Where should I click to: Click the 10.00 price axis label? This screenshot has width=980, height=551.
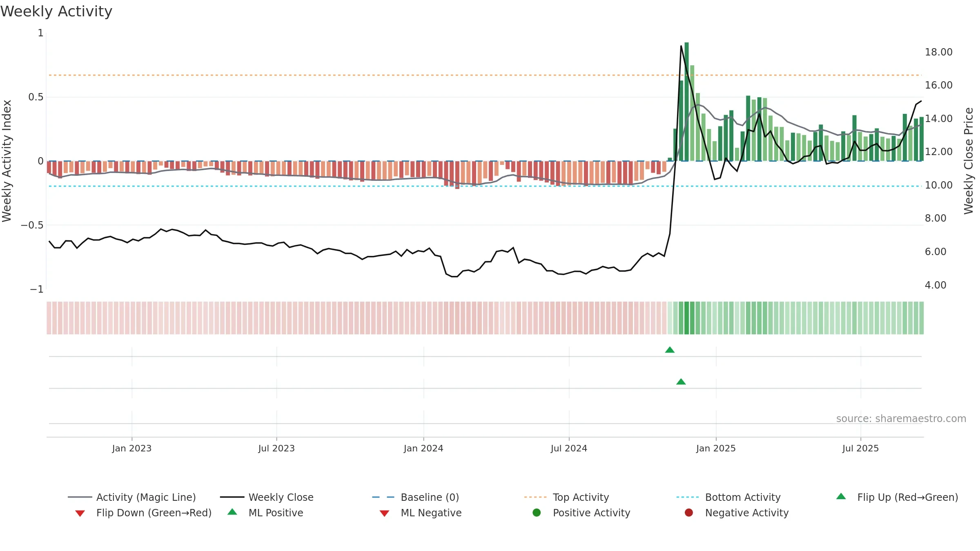(938, 185)
